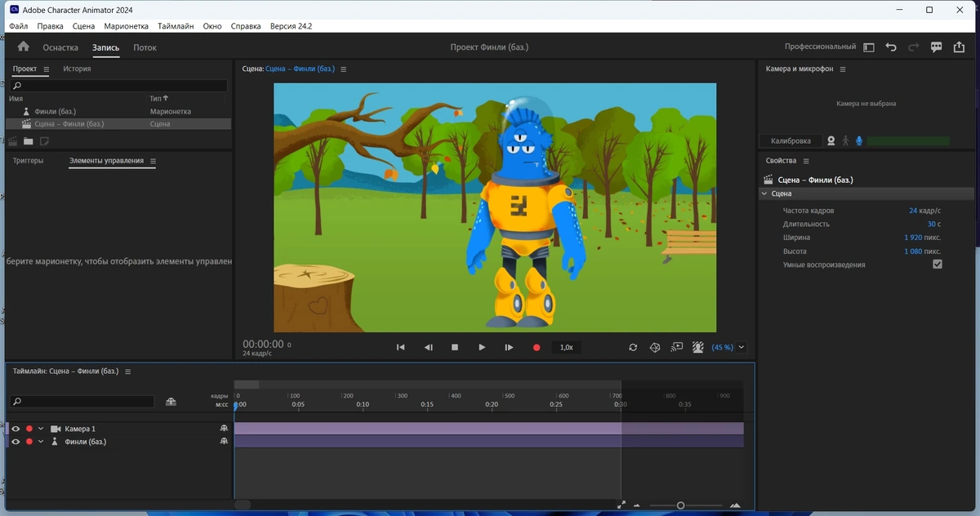Click the timeline header puppet filter icon
This screenshot has height=516, width=980.
click(171, 402)
